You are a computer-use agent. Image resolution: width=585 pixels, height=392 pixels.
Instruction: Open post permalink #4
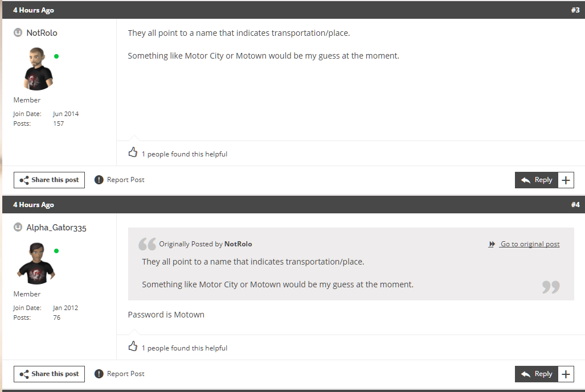[x=575, y=205]
